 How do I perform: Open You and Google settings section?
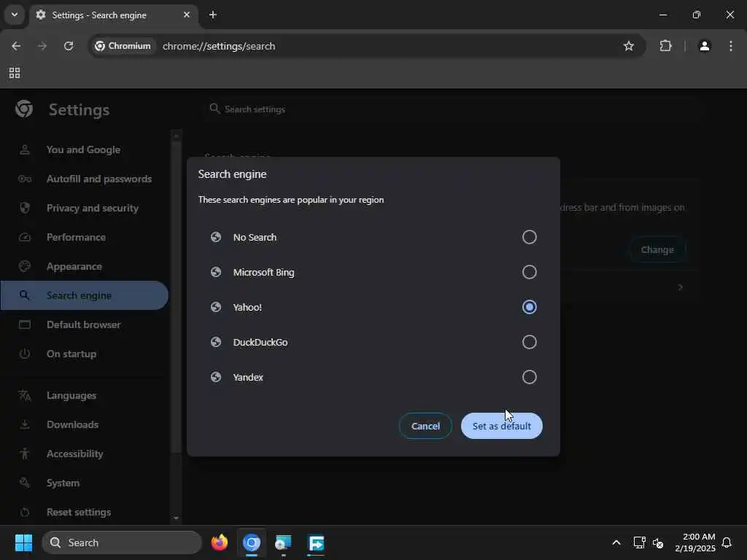(83, 149)
